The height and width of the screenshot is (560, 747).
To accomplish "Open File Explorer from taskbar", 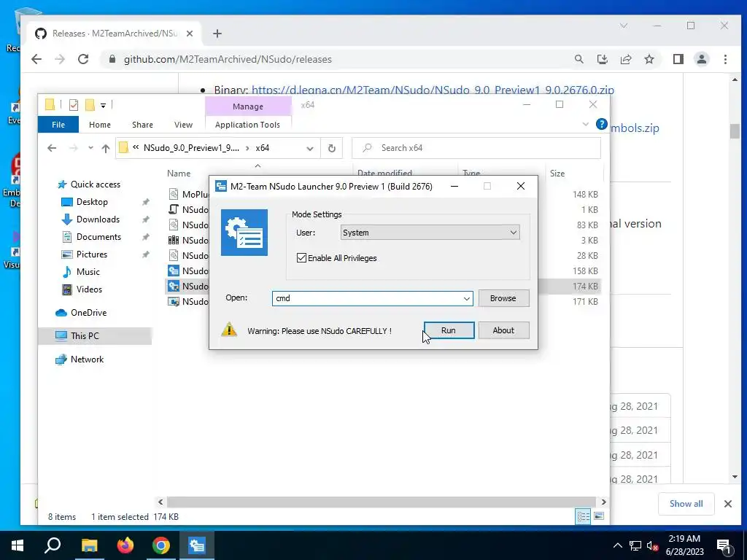I will click(89, 545).
